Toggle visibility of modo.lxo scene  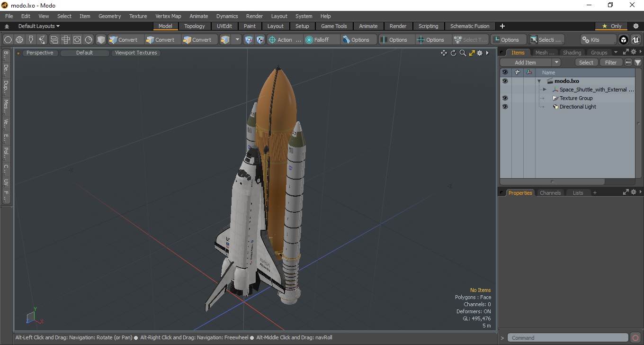[505, 81]
